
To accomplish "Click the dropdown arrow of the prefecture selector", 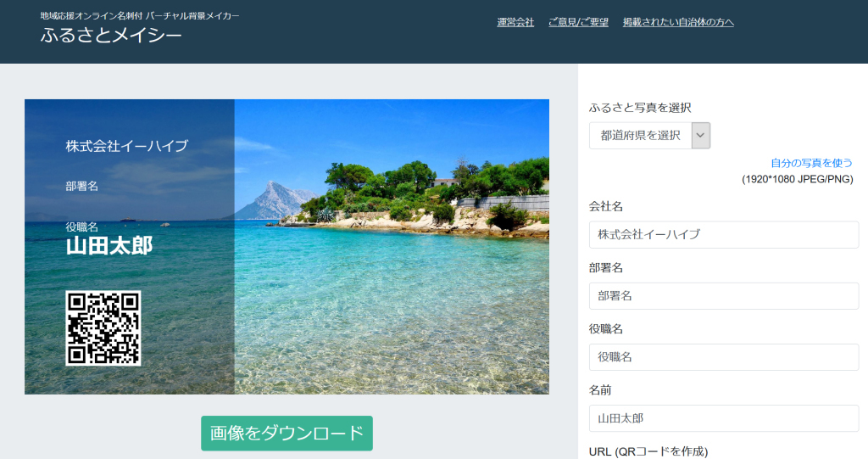I will click(x=700, y=136).
